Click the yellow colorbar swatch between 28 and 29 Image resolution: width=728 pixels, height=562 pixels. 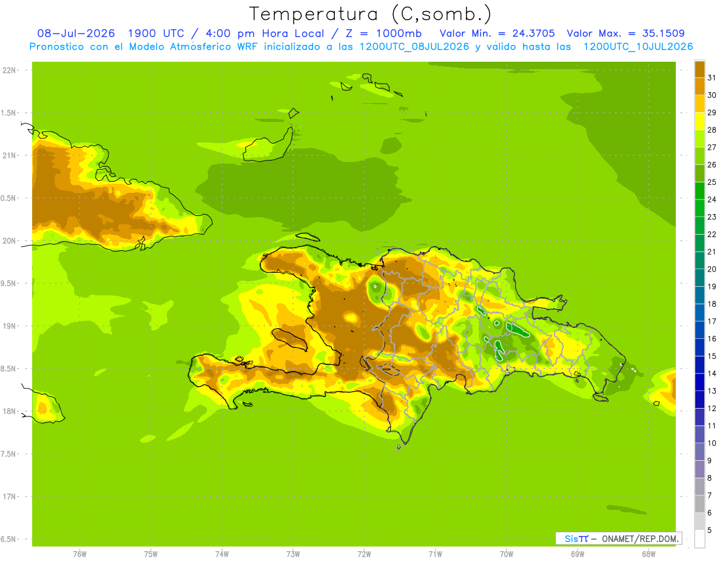tap(699, 121)
